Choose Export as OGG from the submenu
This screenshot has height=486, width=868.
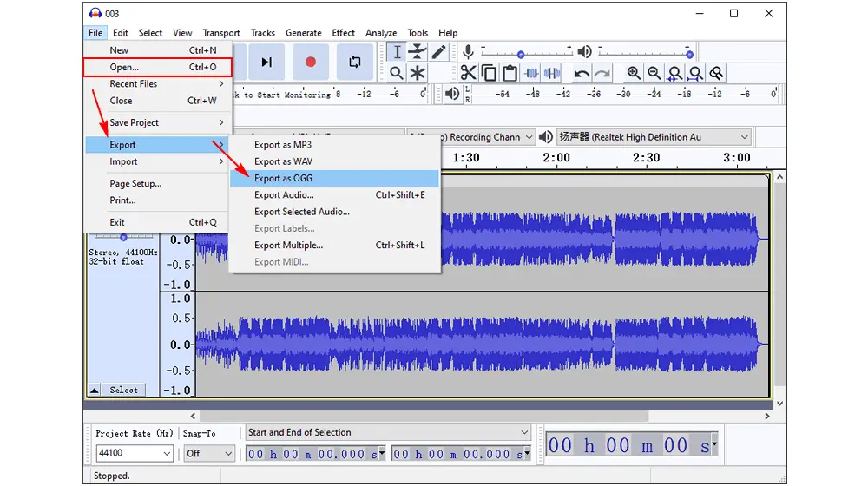click(x=283, y=178)
